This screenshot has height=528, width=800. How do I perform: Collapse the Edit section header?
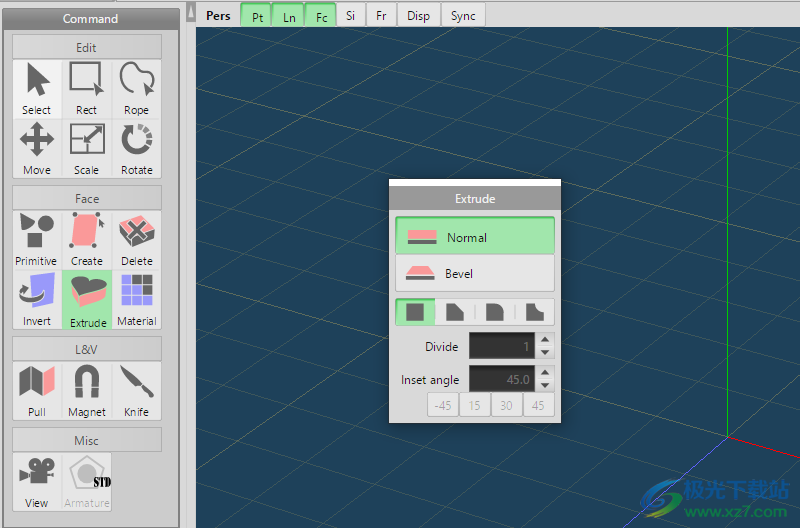pos(87,48)
